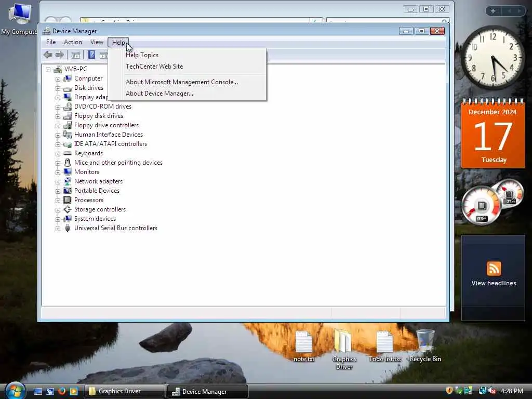Viewport: 532px width, 399px height.
Task: Expand the Computer tree node
Action: [x=58, y=79]
